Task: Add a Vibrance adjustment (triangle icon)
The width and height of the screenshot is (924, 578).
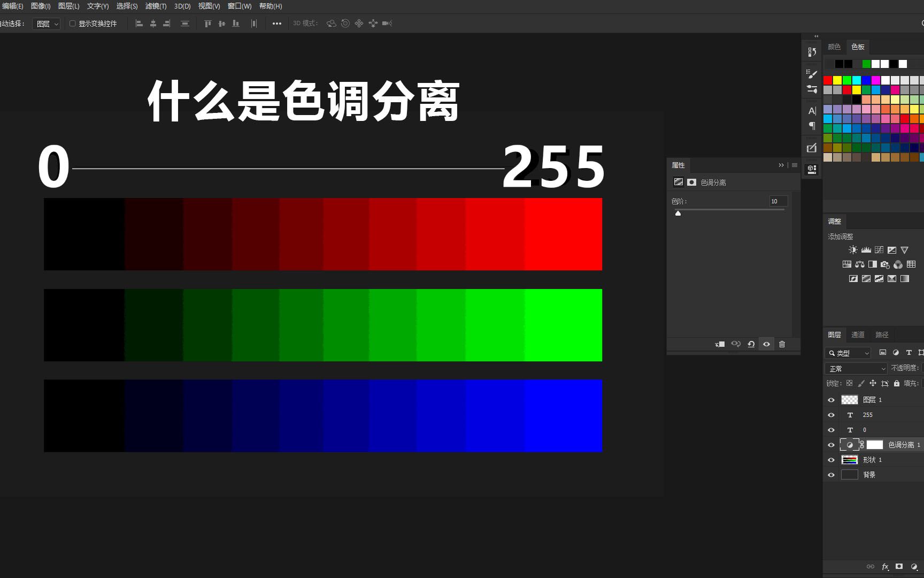Action: point(904,250)
